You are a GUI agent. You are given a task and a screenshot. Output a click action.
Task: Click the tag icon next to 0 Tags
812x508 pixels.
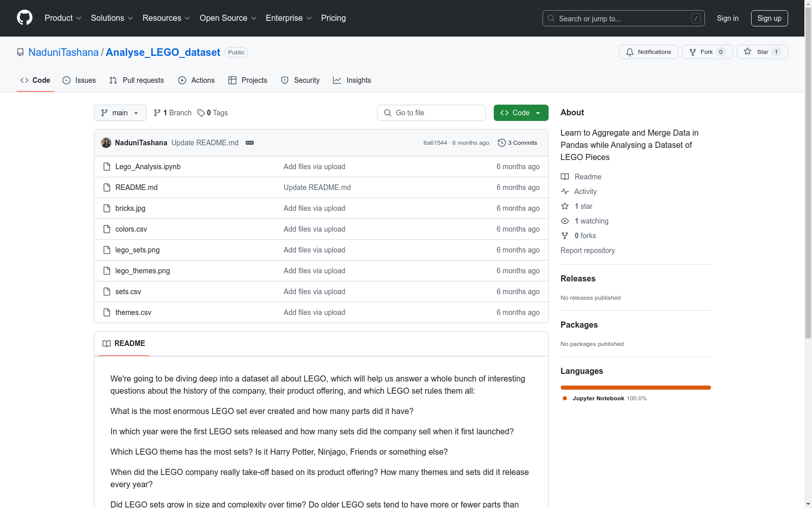coord(201,113)
